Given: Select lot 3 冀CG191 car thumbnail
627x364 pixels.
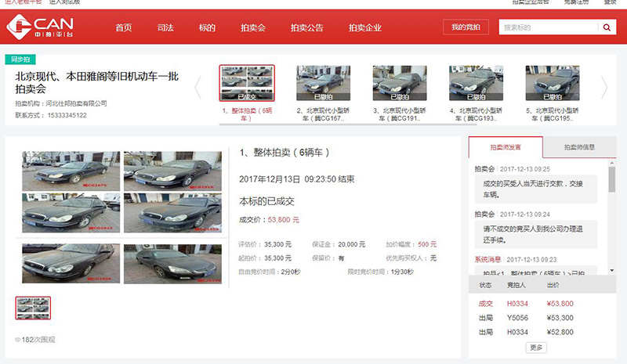Looking at the screenshot, I should click(x=400, y=83).
